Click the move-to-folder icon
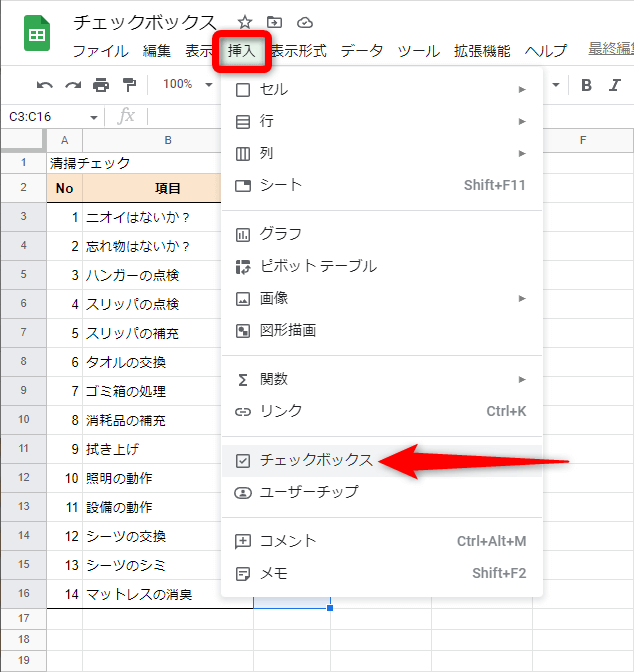This screenshot has height=672, width=634. 274,22
